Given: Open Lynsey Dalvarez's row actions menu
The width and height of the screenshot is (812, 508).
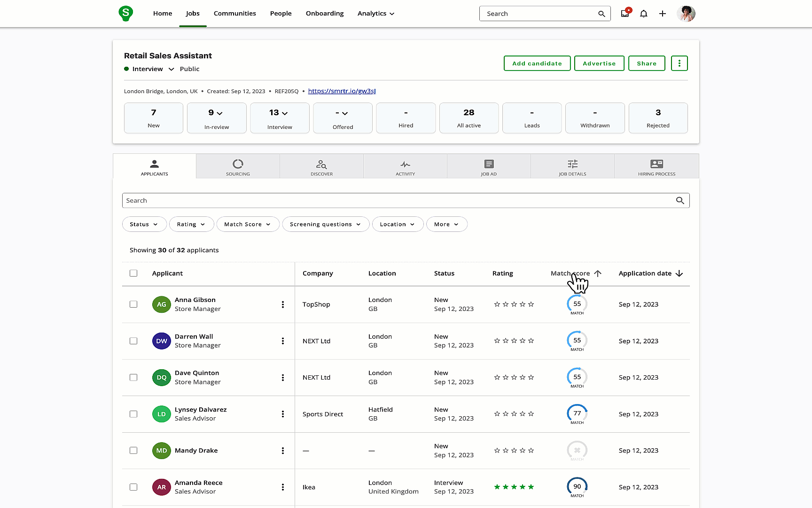Looking at the screenshot, I should coord(283,414).
